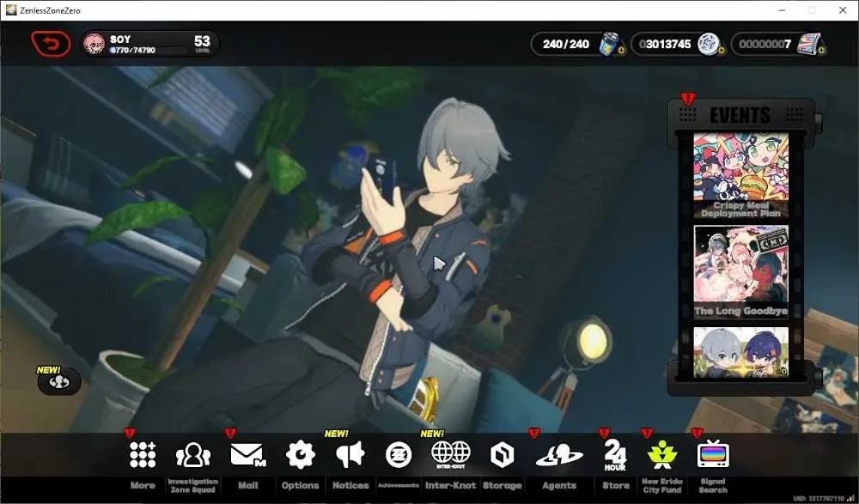
Task: Open Investigation Zone Squad icon
Action: (x=192, y=455)
